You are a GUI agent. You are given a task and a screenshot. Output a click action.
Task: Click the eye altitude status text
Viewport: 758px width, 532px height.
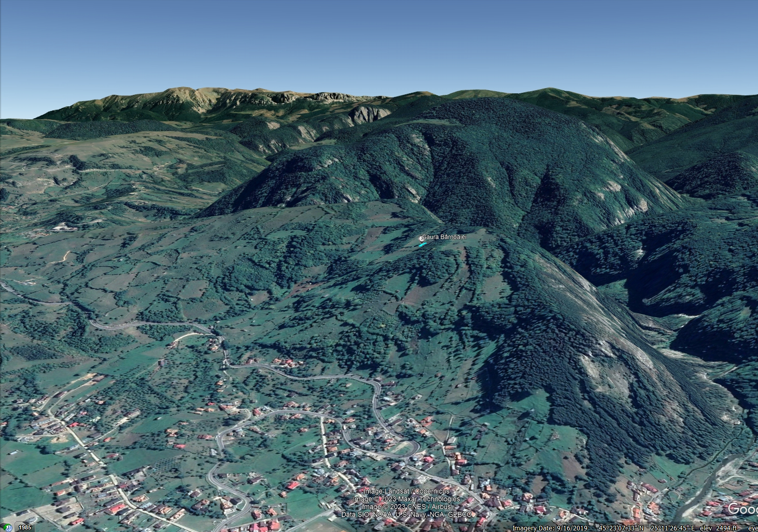pyautogui.click(x=752, y=528)
